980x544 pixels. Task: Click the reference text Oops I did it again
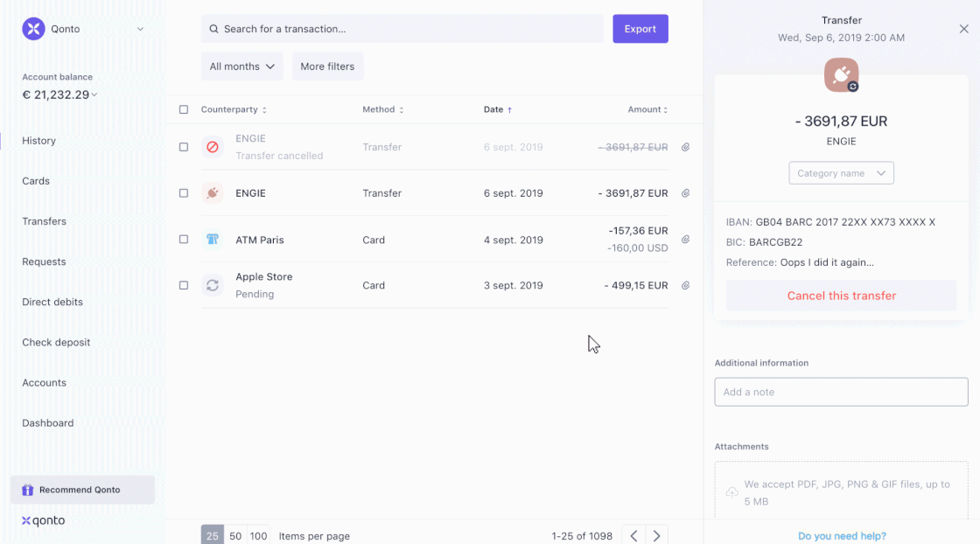coord(827,262)
